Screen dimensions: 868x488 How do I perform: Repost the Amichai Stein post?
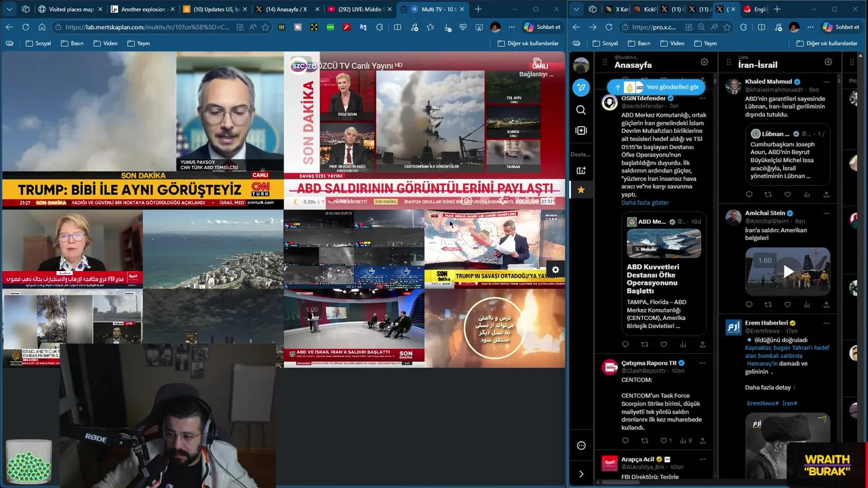[x=768, y=305]
